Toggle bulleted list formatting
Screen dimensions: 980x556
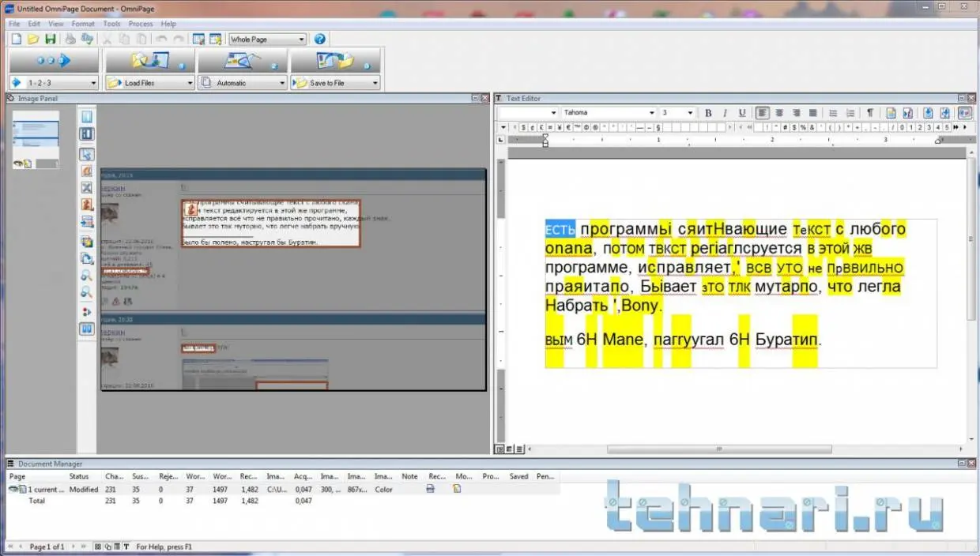tap(833, 113)
